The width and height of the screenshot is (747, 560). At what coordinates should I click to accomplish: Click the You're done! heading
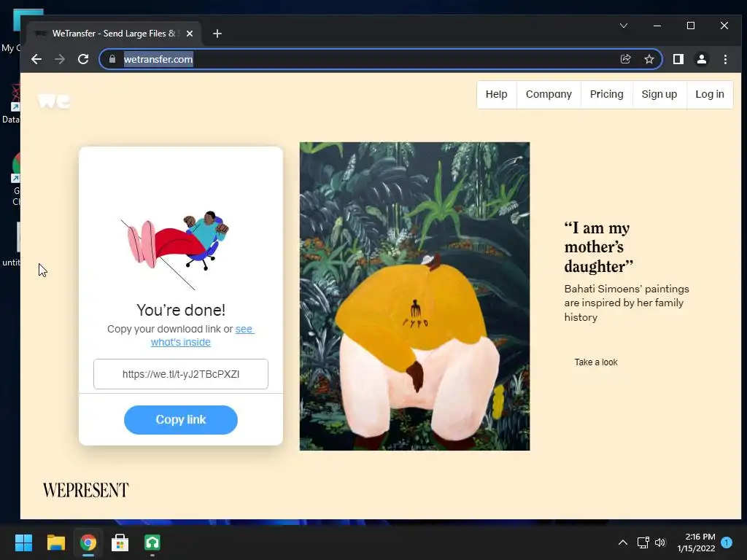pyautogui.click(x=181, y=310)
